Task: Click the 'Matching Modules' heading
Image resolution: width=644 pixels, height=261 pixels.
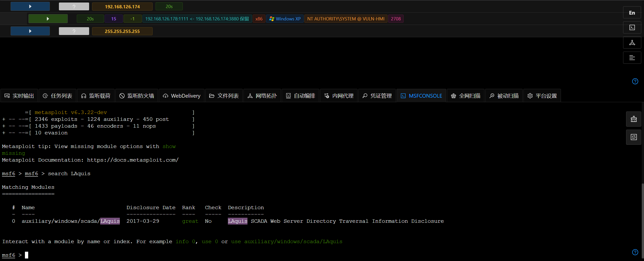Action: coord(28,187)
